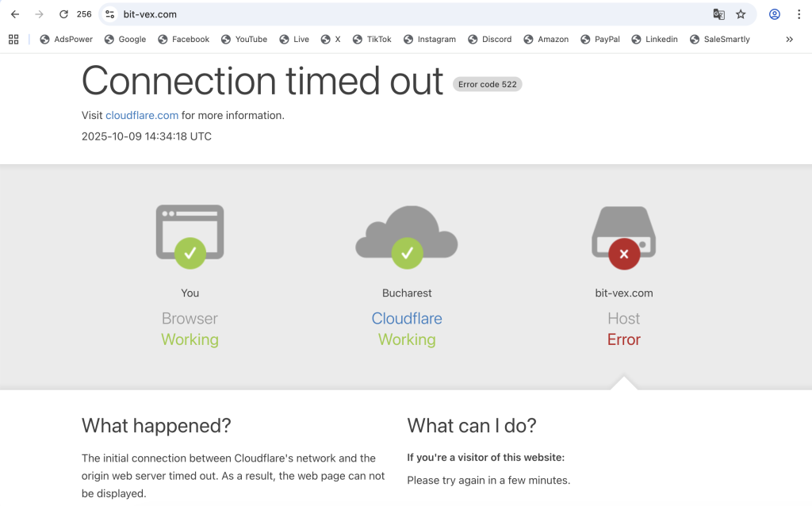
Task: Expand hidden bookmarks chevron
Action: [x=789, y=39]
